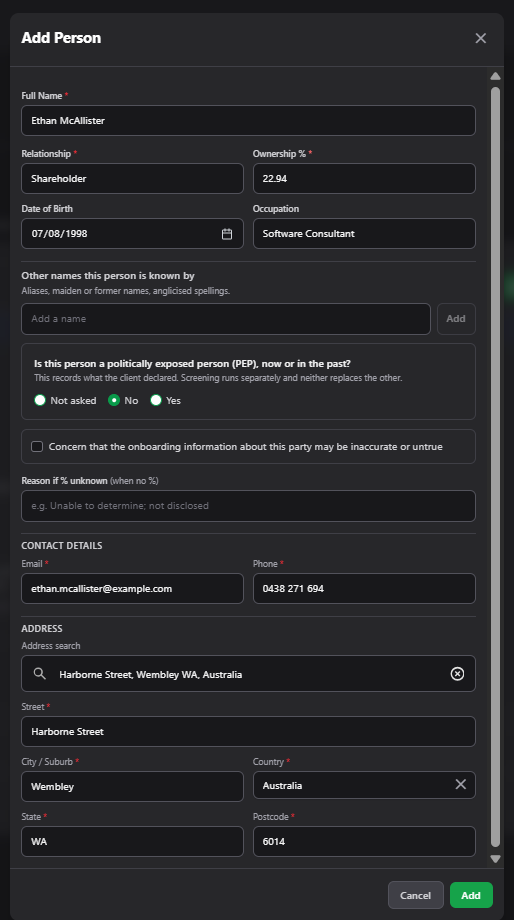Click the ADDRESS section heading
The image size is (514, 920).
click(42, 628)
